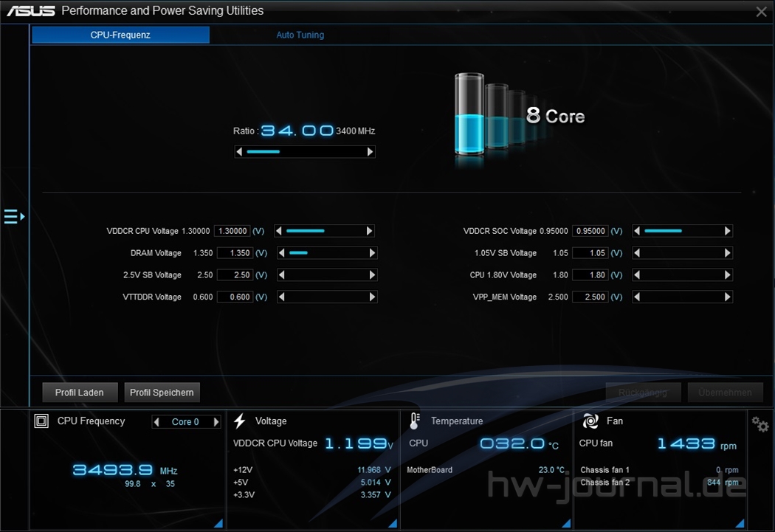Expand the Voltage panel corner arrow

(393, 523)
